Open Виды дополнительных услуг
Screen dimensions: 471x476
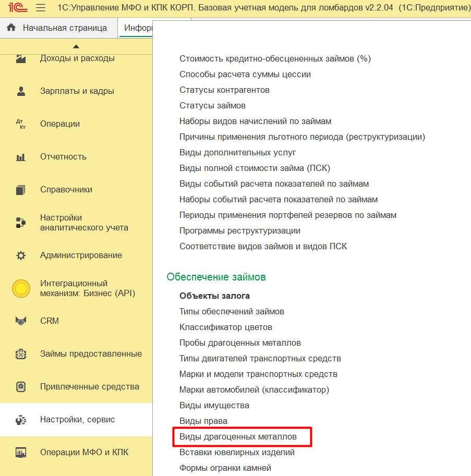pyautogui.click(x=237, y=152)
